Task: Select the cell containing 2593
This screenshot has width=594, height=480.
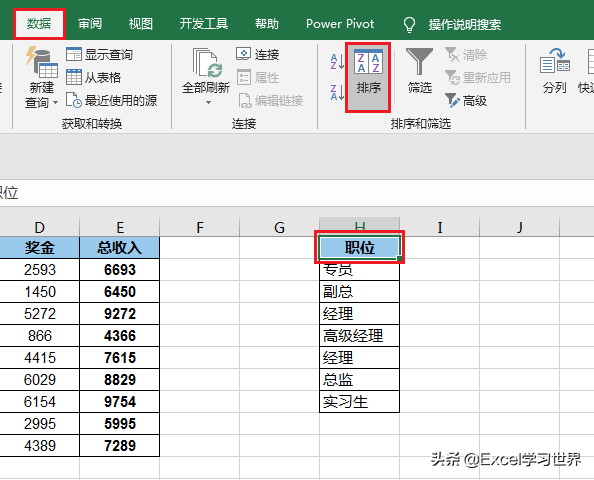Action: (40, 270)
